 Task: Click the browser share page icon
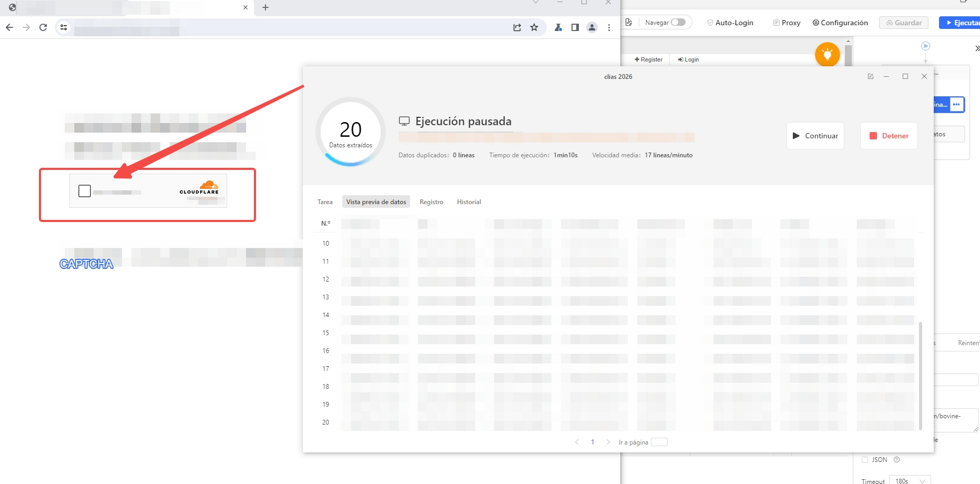pyautogui.click(x=517, y=27)
